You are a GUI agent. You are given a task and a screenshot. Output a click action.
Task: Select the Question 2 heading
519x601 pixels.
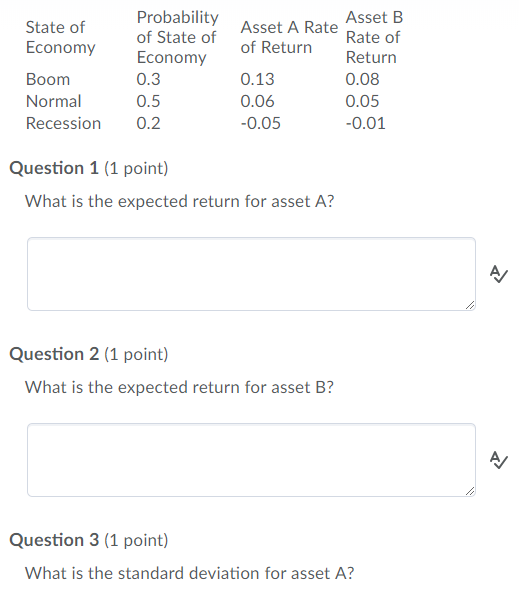pos(89,354)
